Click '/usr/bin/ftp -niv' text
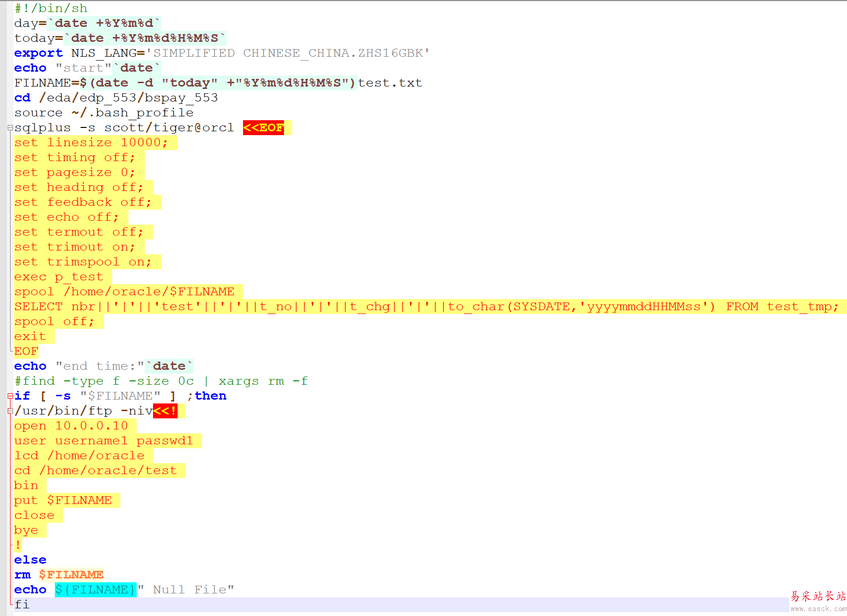The height and width of the screenshot is (616, 847). 83,411
